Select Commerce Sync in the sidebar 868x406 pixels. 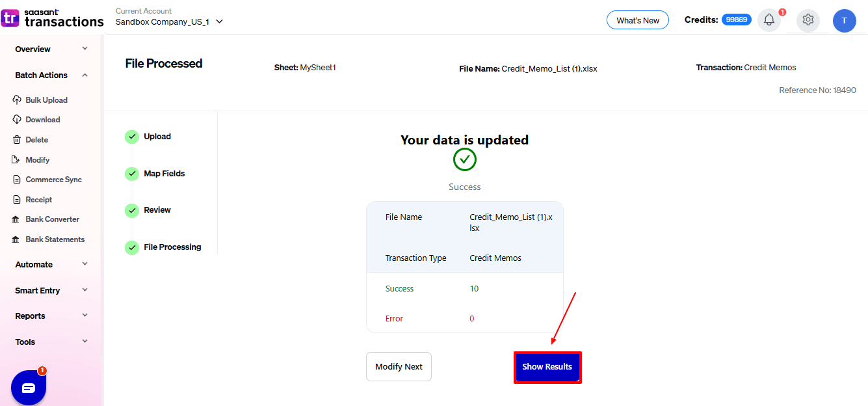[x=53, y=179]
